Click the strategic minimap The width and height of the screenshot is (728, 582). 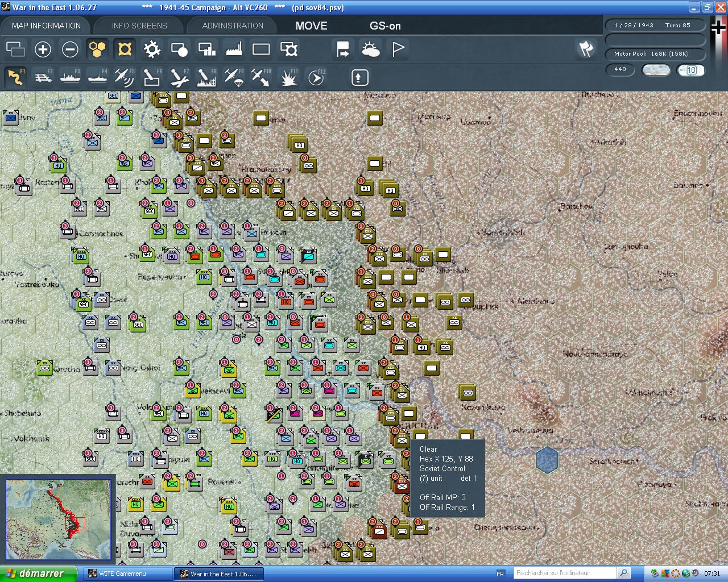click(58, 518)
